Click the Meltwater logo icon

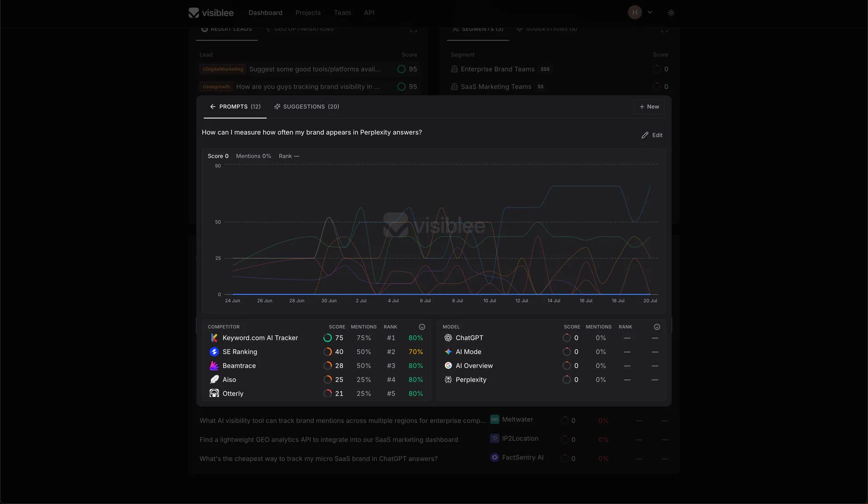tap(495, 419)
